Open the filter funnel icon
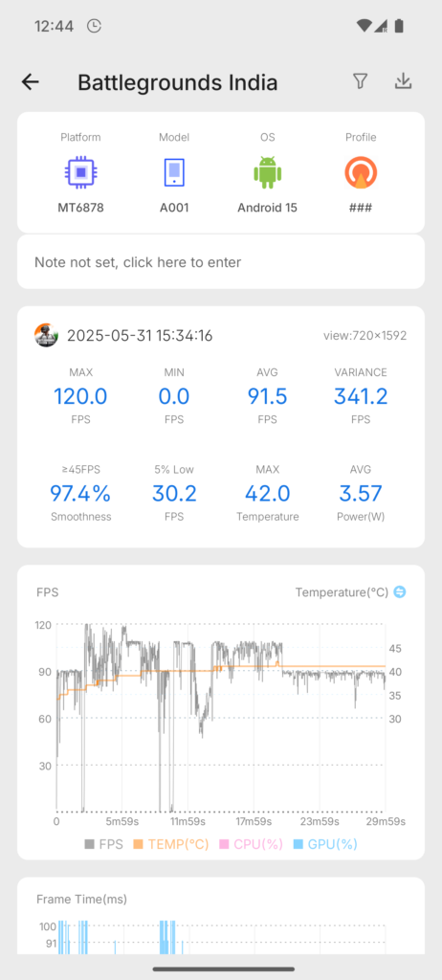 (360, 81)
